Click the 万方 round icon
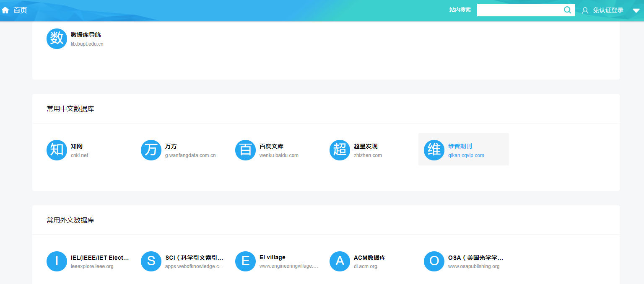The image size is (644, 284). (151, 150)
